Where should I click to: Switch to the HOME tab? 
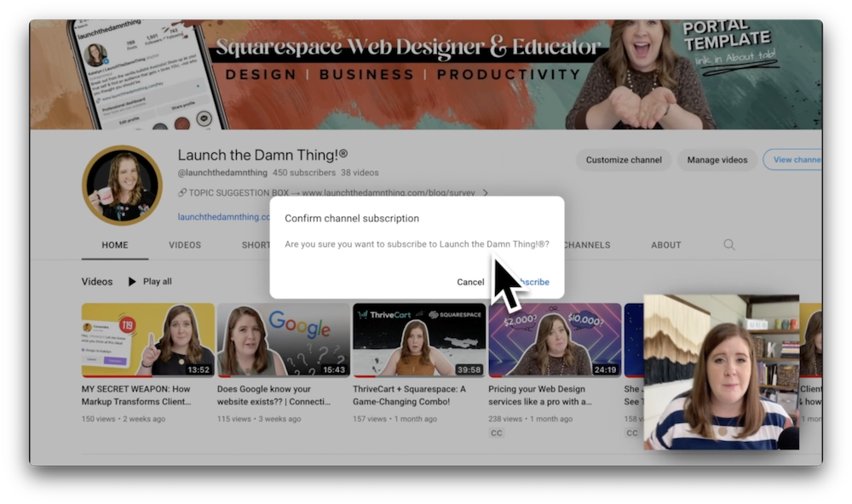coord(115,245)
